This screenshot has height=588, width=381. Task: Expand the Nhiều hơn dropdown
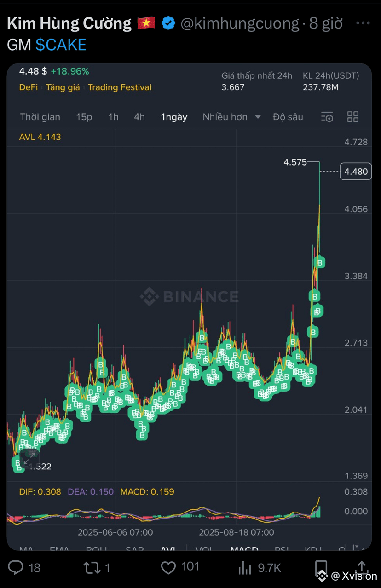pyautogui.click(x=232, y=117)
